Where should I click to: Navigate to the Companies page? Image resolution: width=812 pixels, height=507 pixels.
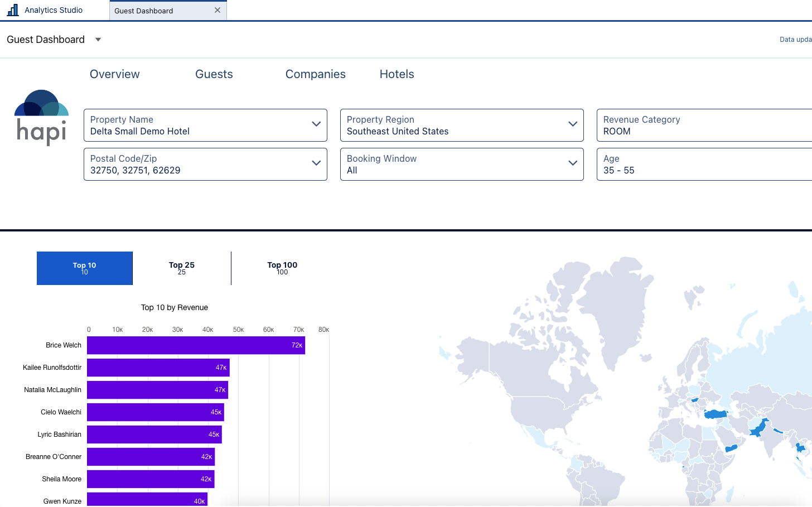click(315, 74)
